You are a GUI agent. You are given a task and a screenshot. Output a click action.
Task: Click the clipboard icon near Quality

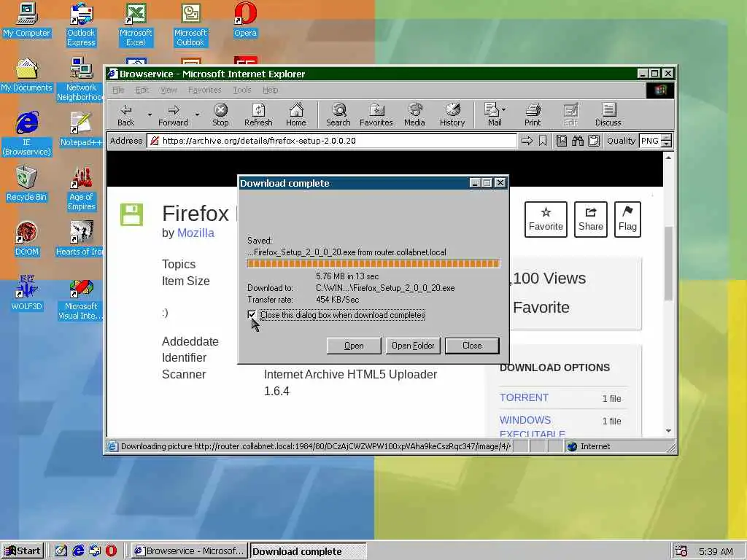(x=594, y=141)
